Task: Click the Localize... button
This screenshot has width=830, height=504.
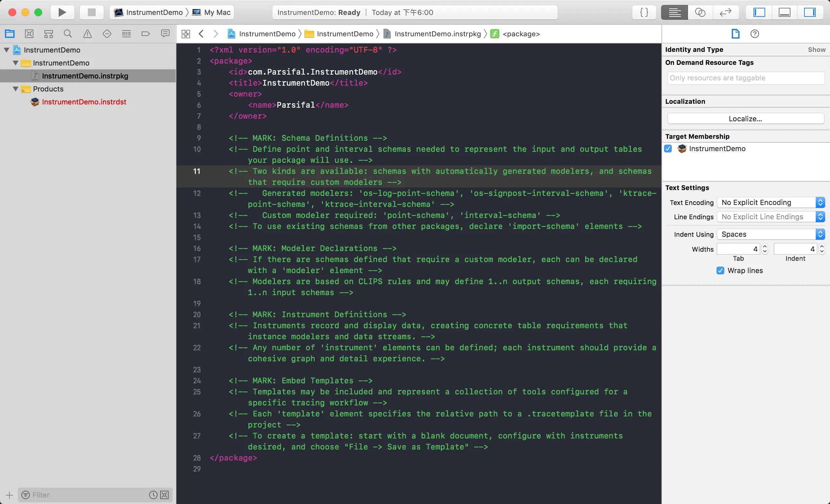Action: 745,119
